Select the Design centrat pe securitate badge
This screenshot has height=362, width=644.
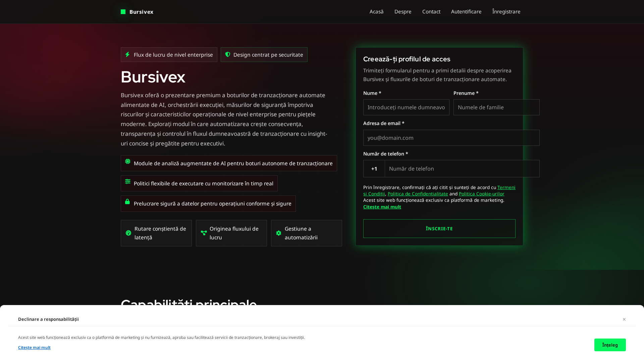pos(264,55)
